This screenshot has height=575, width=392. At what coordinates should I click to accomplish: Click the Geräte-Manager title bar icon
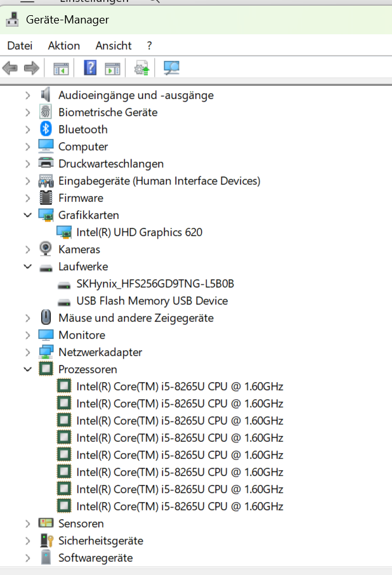click(x=13, y=20)
